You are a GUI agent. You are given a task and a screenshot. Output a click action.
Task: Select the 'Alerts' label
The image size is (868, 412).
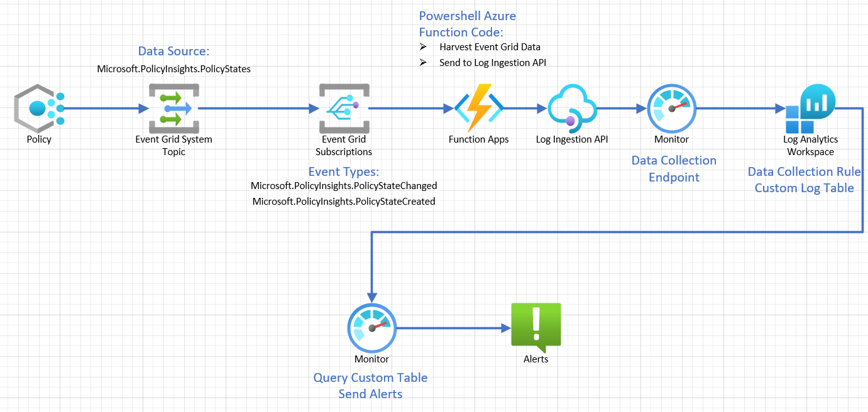pyautogui.click(x=536, y=359)
